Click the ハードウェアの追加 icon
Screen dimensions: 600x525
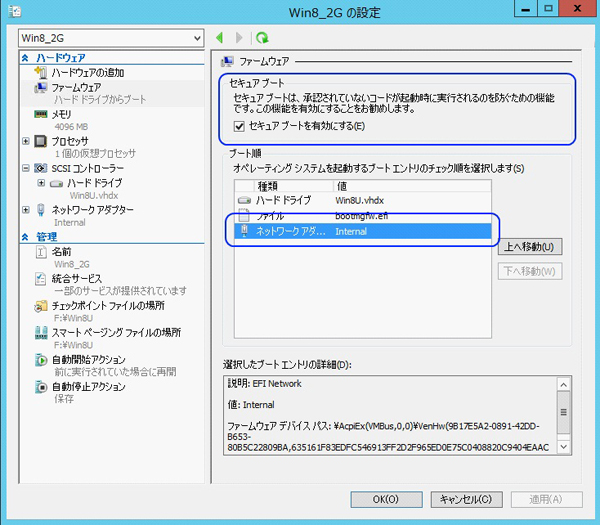click(41, 72)
